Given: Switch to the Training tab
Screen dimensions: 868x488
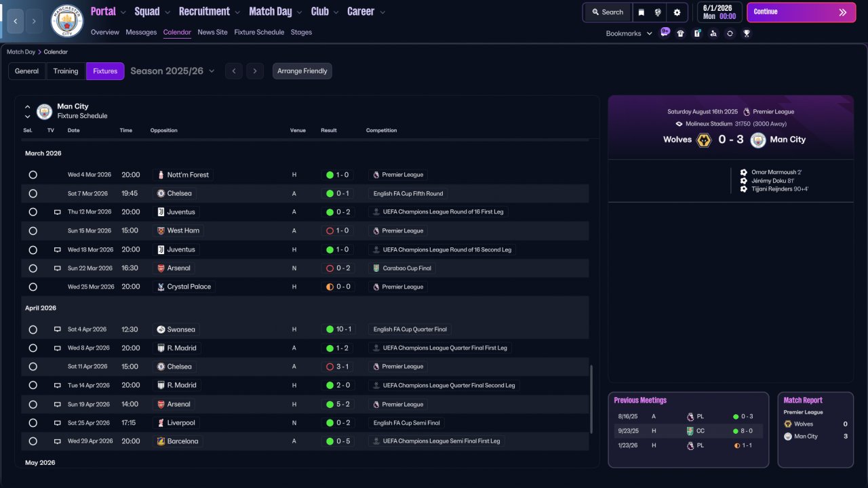Looking at the screenshot, I should (66, 71).
